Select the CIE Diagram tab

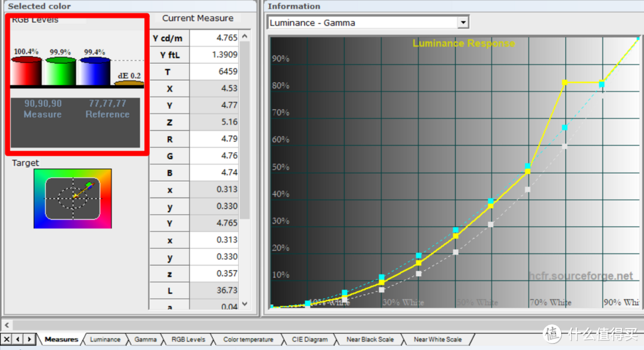(309, 339)
